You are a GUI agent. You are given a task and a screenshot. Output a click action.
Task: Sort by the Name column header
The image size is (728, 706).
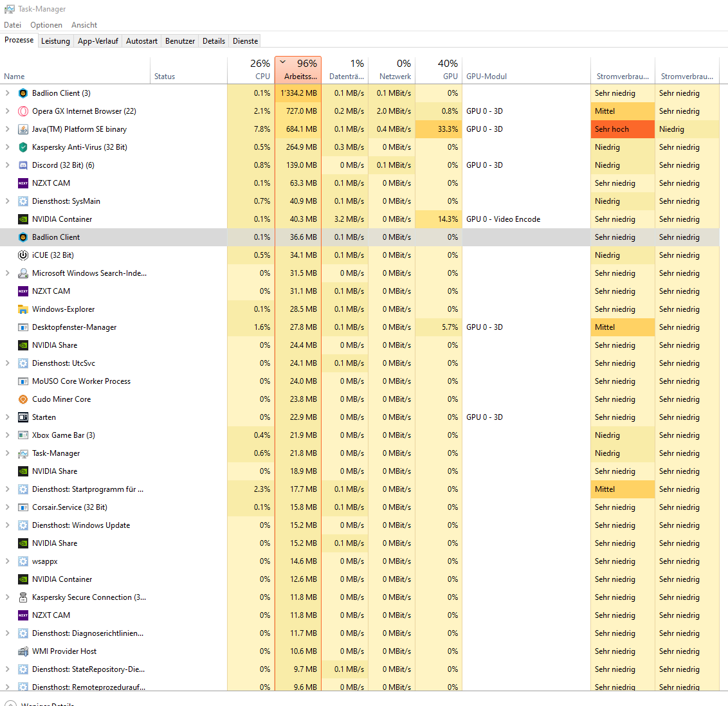coord(75,70)
